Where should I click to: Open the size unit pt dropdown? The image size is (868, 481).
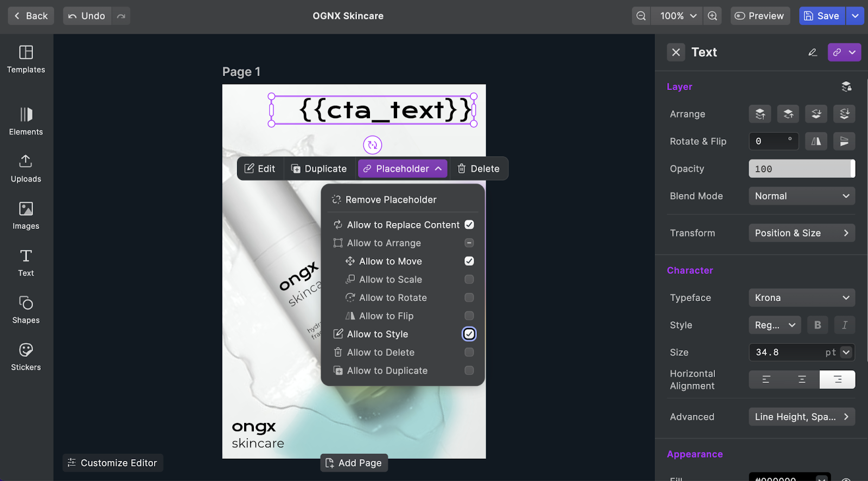tap(846, 352)
